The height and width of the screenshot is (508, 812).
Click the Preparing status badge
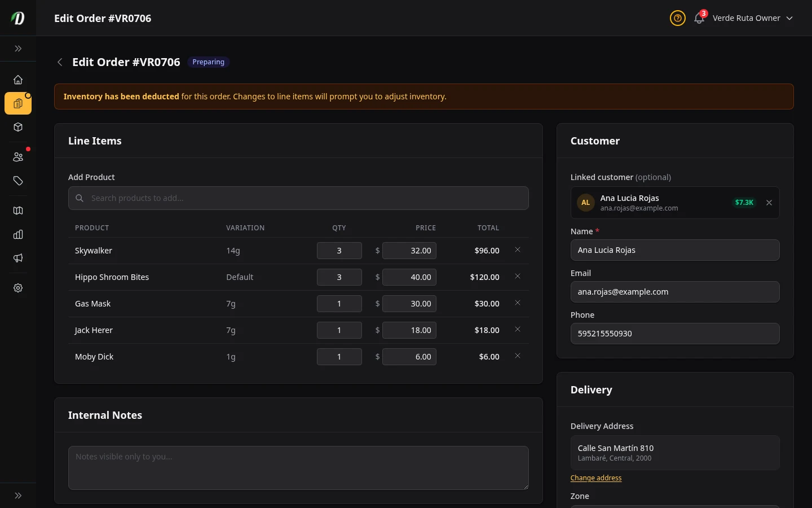(x=208, y=62)
